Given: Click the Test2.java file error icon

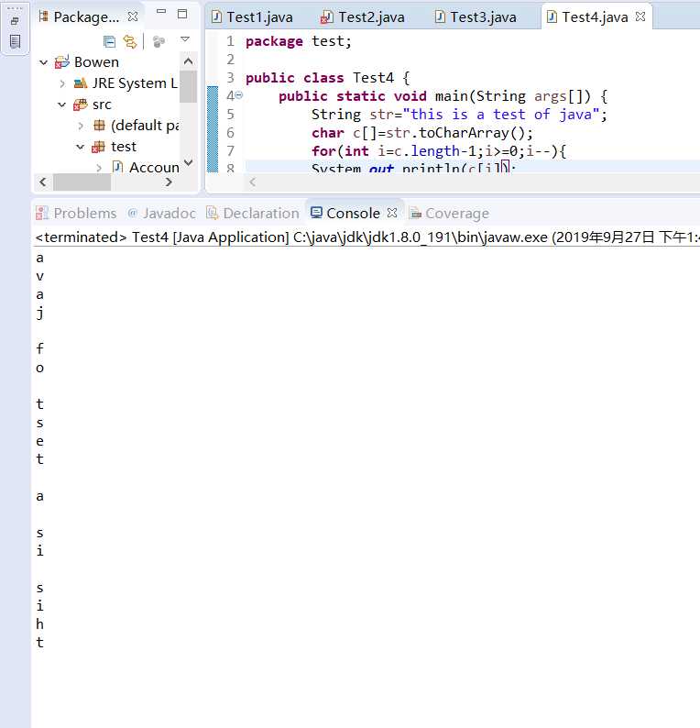Looking at the screenshot, I should 326,17.
